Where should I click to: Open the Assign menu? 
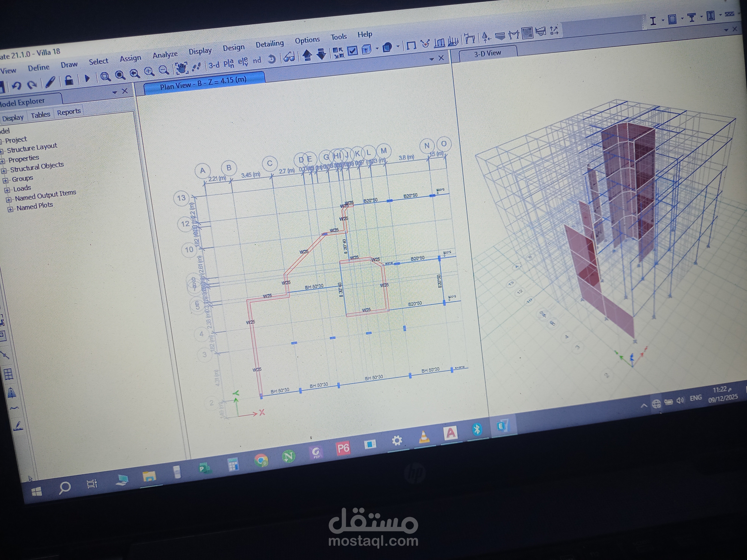(130, 58)
